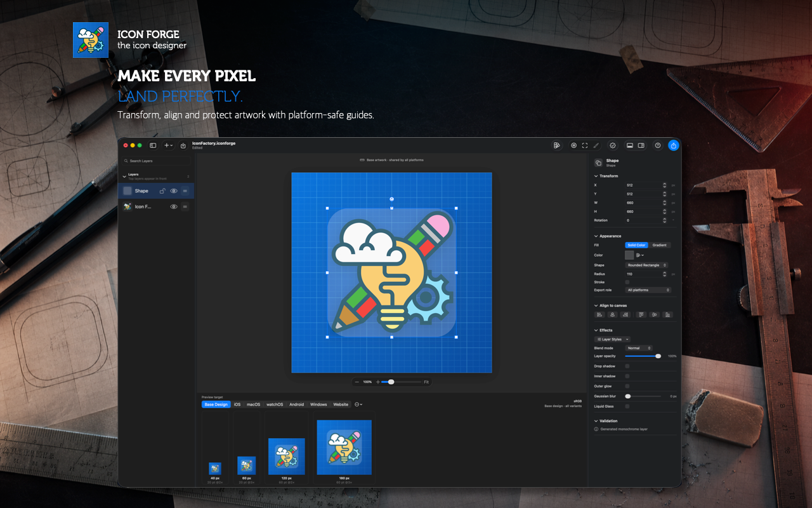Viewport: 812px width, 508px height.
Task: Click the circular record-style toolbar icon
Action: click(573, 145)
